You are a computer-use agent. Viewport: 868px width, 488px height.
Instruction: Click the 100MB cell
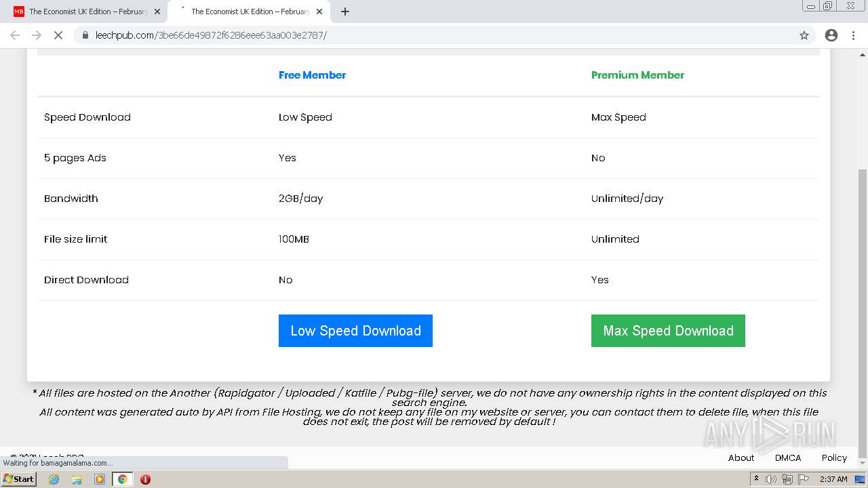294,239
